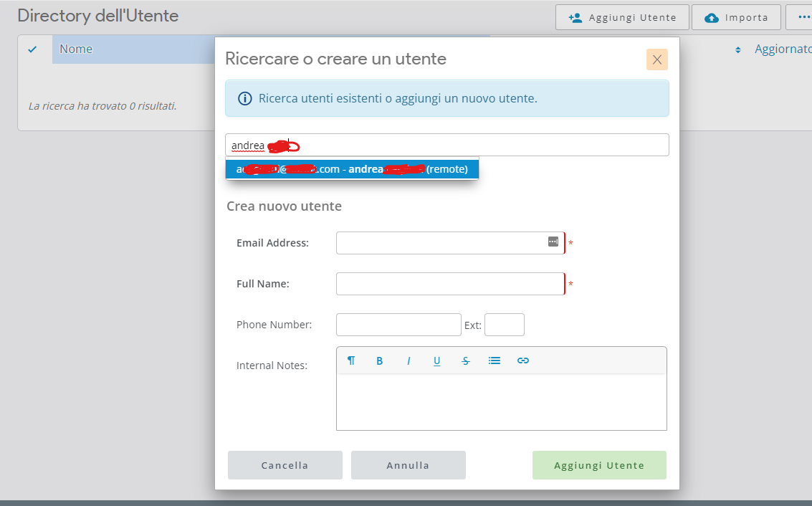Click into the Full Name input field

click(449, 284)
